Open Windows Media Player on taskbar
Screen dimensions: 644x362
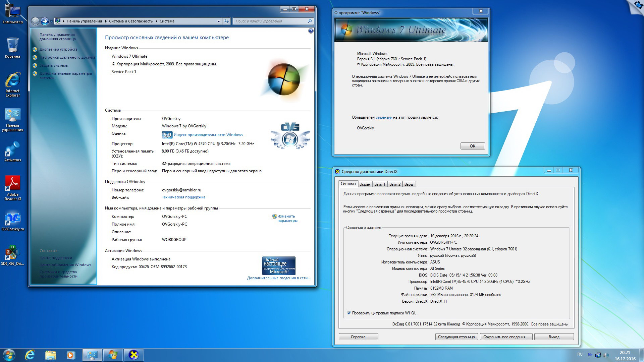[71, 355]
